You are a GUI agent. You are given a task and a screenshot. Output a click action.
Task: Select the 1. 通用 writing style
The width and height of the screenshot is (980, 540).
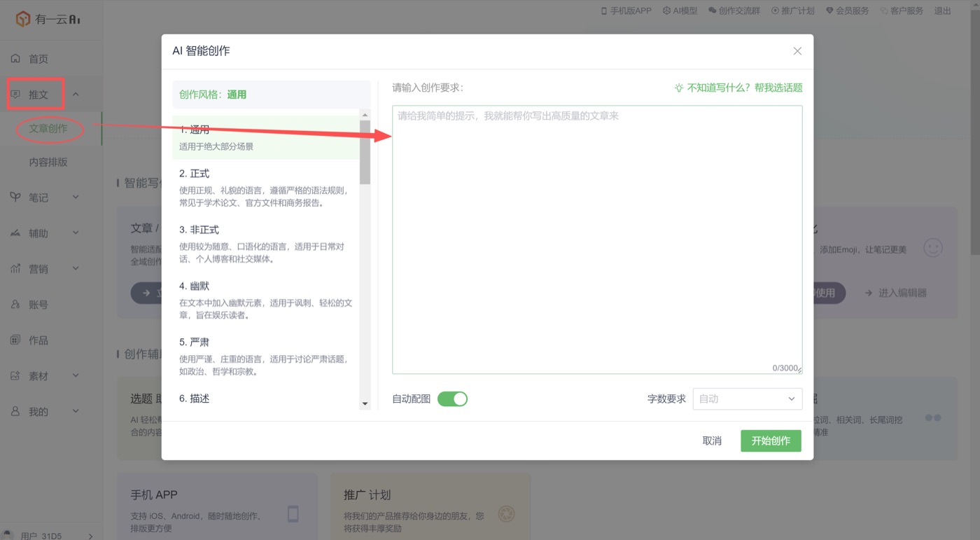[x=265, y=137]
